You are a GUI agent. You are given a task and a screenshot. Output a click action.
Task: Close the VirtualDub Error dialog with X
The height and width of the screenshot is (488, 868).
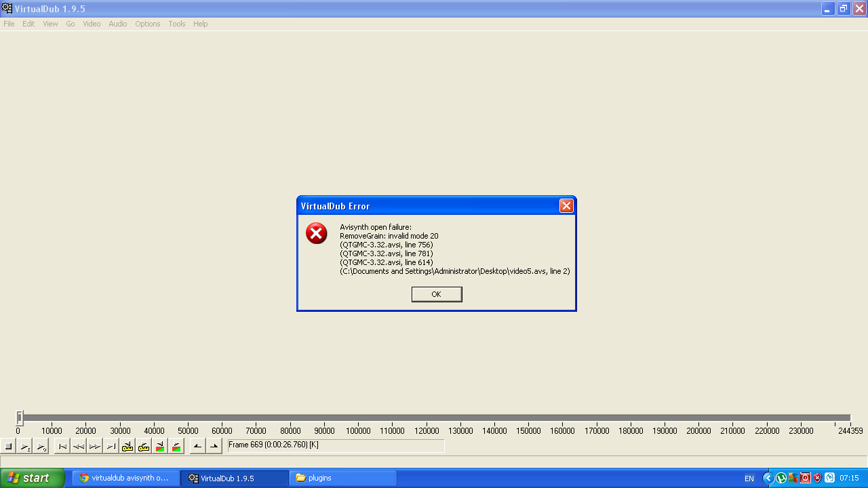(566, 206)
